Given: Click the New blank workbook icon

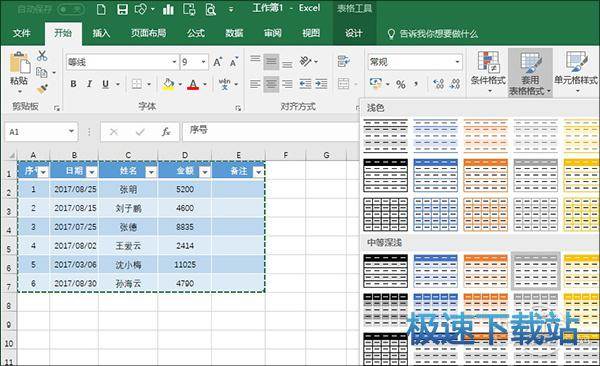Looking at the screenshot, I should coord(101,9).
